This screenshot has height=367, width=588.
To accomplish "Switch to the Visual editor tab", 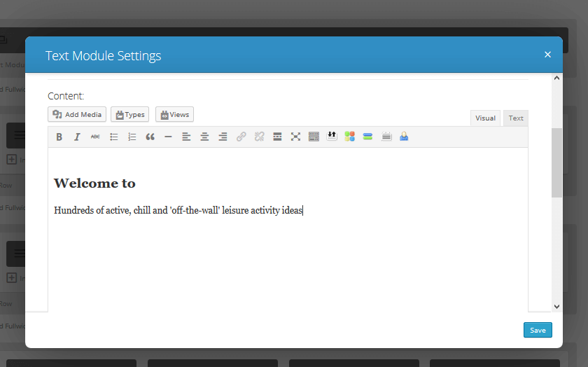I will pyautogui.click(x=485, y=118).
